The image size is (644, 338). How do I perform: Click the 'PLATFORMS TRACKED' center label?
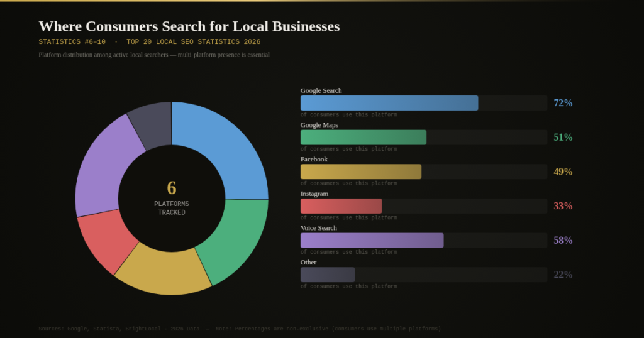coord(172,208)
